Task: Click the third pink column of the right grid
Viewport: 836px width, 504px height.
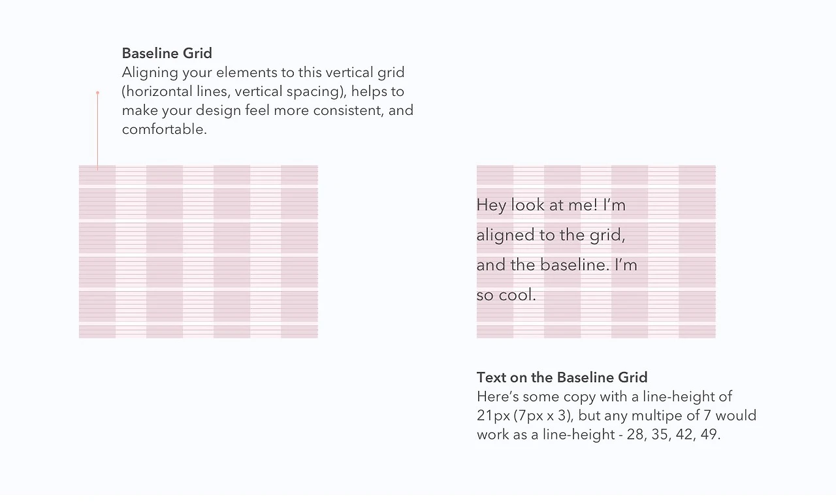Action: 630,251
